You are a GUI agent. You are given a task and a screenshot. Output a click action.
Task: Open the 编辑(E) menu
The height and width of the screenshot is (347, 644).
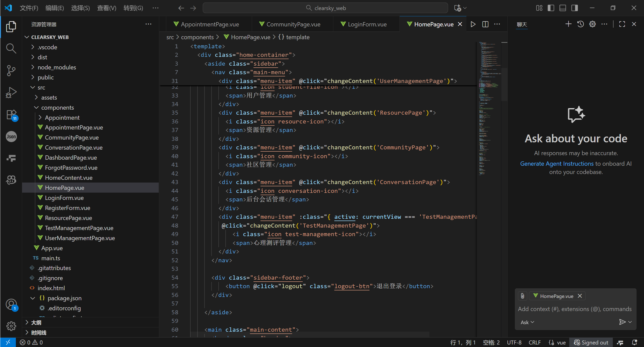coord(55,8)
